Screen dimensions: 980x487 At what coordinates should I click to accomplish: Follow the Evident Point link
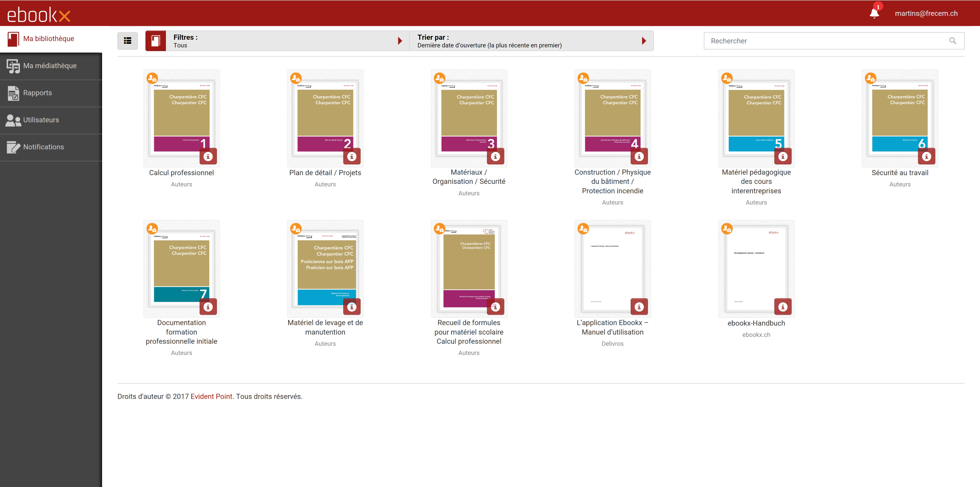pos(211,396)
